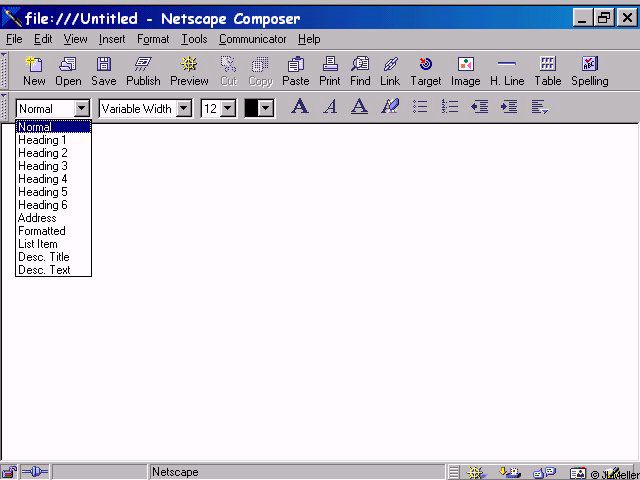640x480 pixels.
Task: Toggle underline text formatting
Action: coord(359,107)
